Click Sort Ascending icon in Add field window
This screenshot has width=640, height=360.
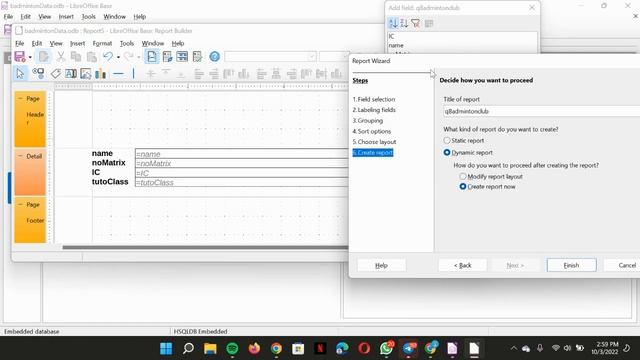393,23
